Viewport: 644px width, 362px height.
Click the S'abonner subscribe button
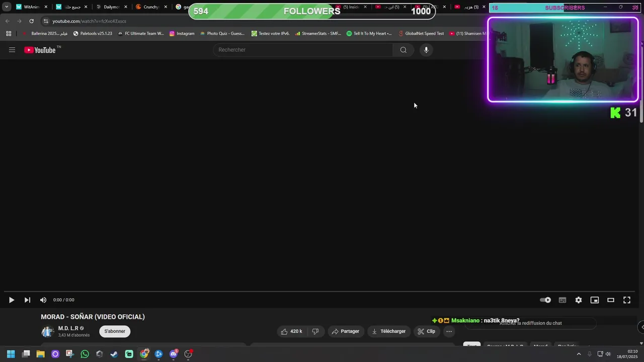point(115,331)
